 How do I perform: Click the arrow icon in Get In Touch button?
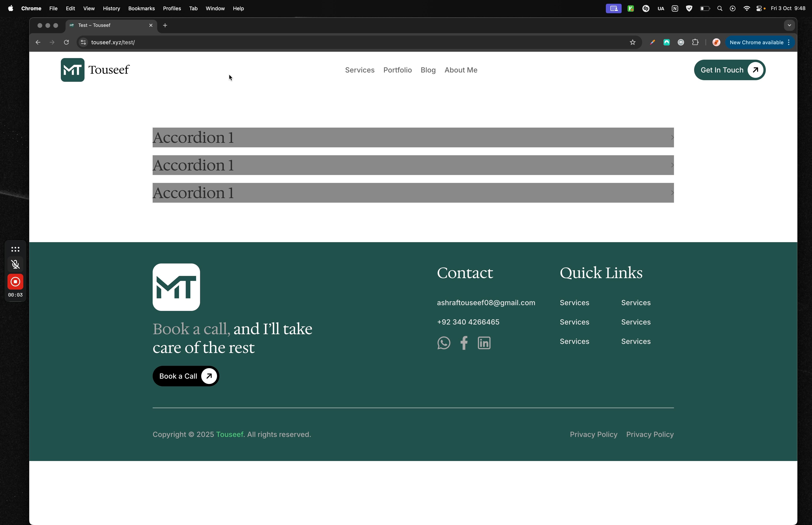(x=756, y=70)
